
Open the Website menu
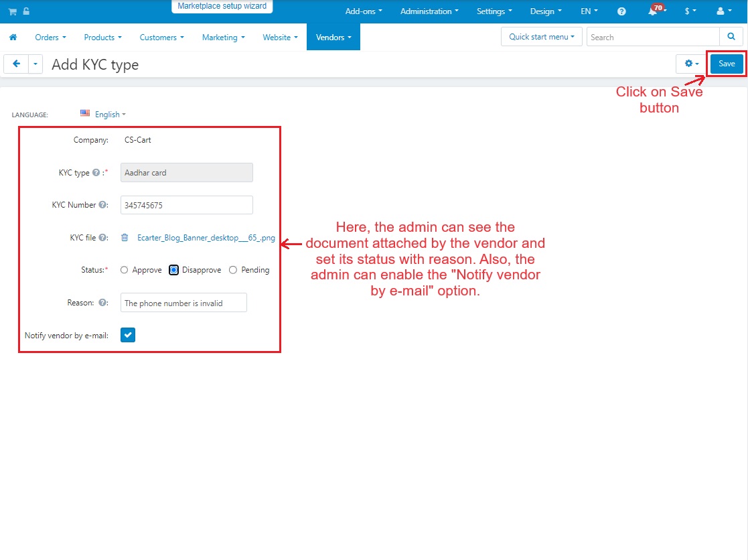[280, 38]
